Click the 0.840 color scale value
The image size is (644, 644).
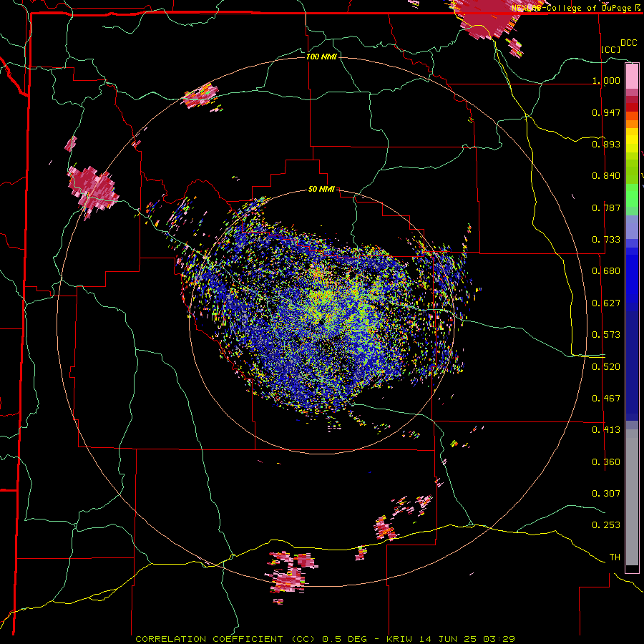coord(606,176)
